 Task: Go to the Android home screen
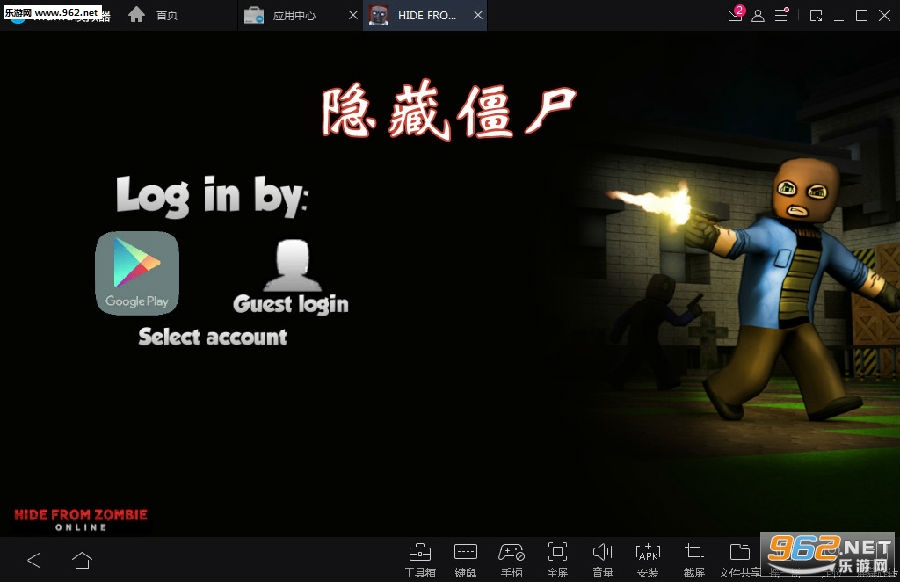click(x=82, y=560)
